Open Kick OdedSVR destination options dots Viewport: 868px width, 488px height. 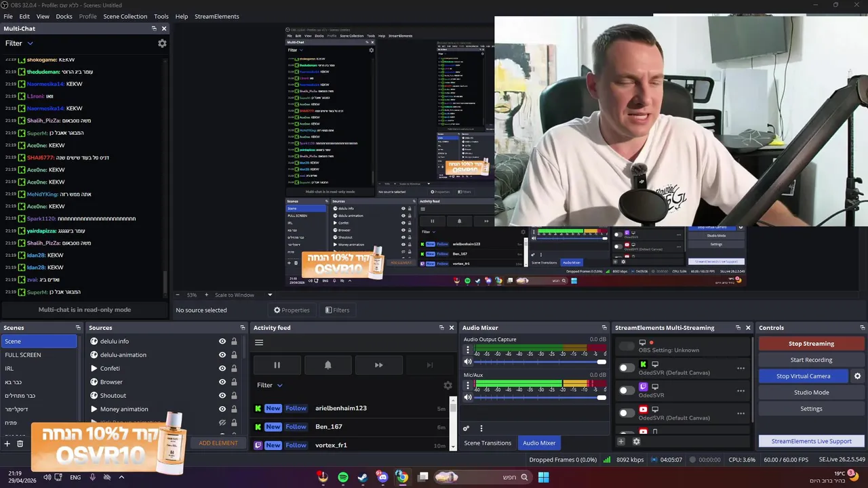[741, 369]
